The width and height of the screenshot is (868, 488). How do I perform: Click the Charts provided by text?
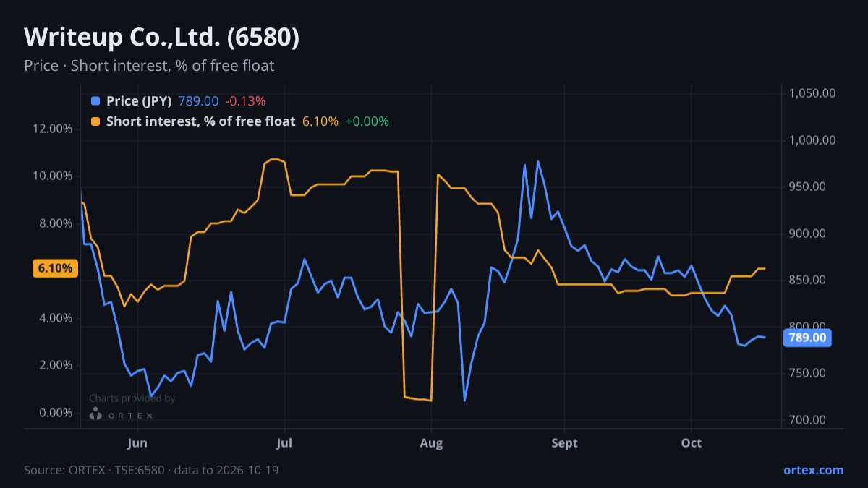(132, 398)
